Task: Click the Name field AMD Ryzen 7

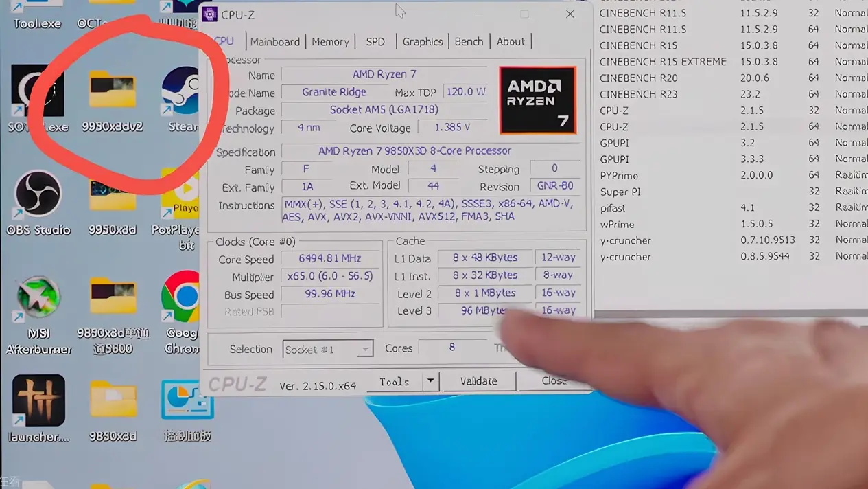Action: click(x=384, y=74)
